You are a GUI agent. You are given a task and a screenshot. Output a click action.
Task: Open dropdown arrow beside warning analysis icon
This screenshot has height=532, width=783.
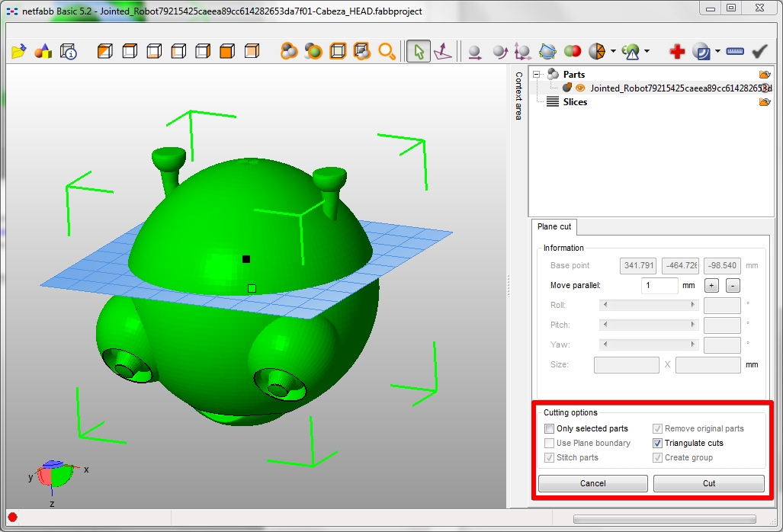647,53
